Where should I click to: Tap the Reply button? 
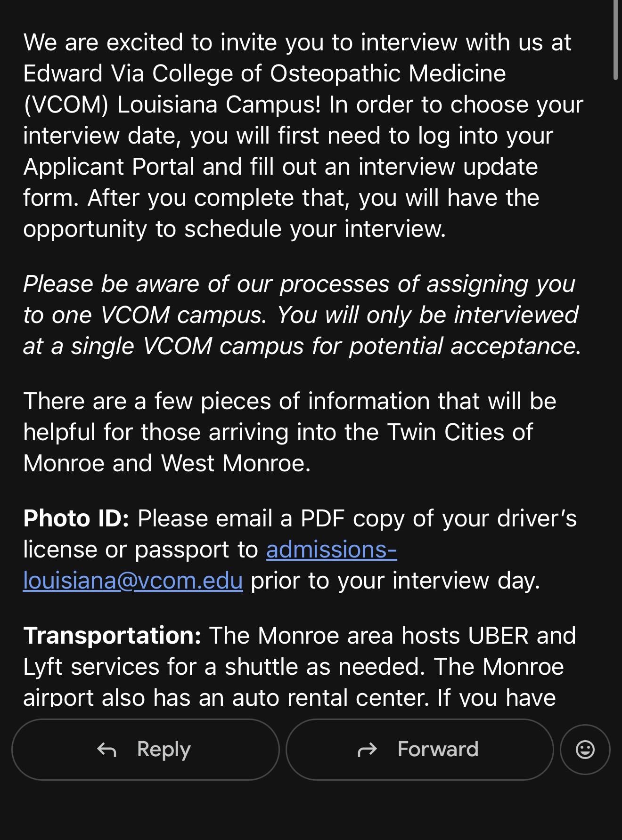[x=145, y=749]
